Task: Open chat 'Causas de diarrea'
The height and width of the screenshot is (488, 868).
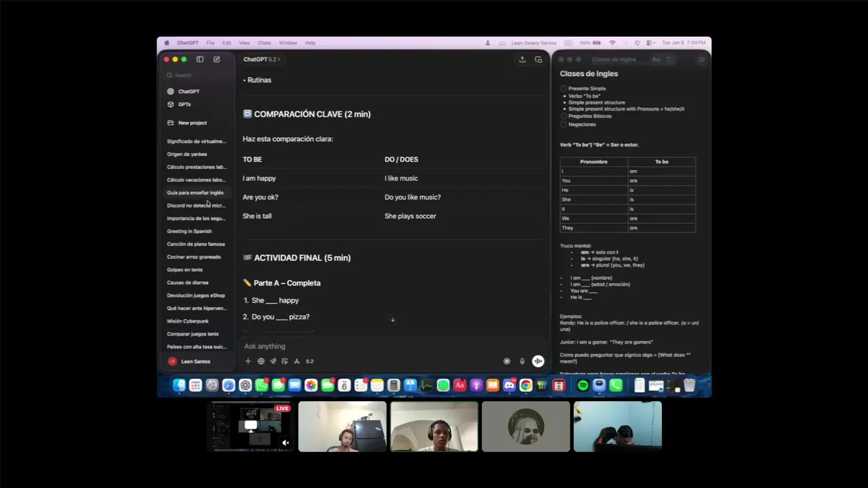Action: click(188, 283)
